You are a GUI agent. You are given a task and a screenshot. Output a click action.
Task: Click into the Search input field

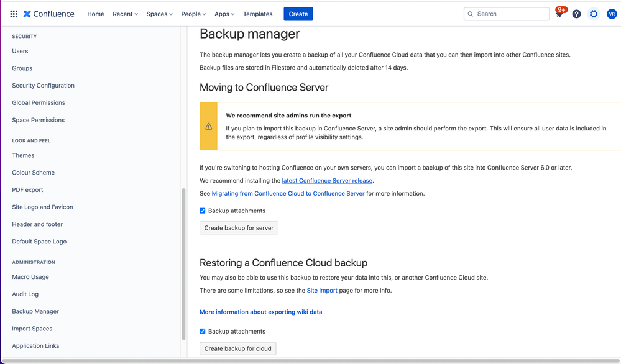pos(511,14)
